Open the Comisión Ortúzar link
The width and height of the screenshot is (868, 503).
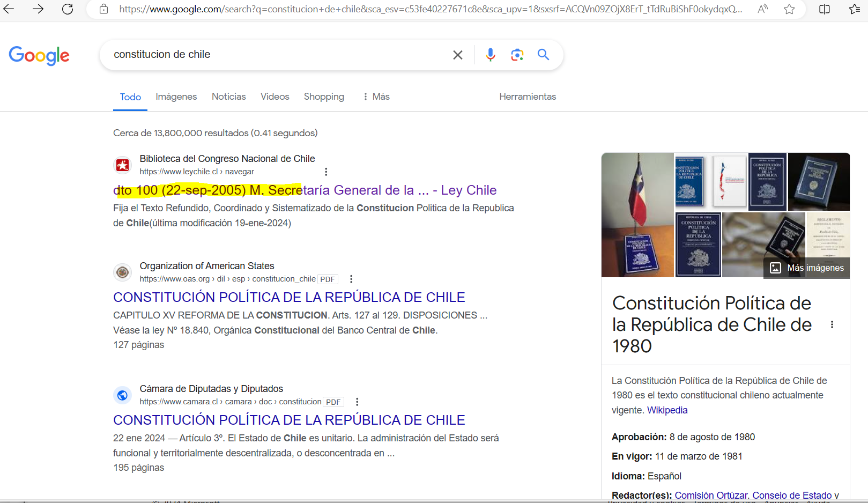click(x=711, y=495)
